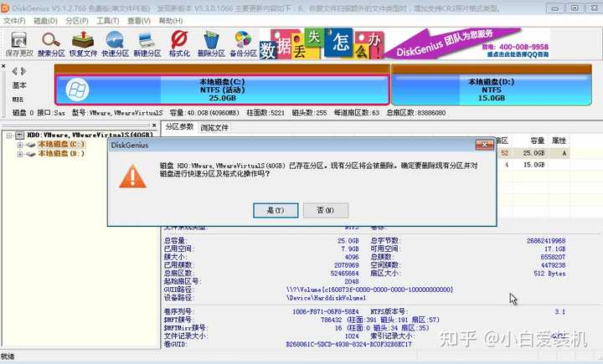Open the 工具(T) menu
Viewport: 603px width, 364px height.
point(108,21)
